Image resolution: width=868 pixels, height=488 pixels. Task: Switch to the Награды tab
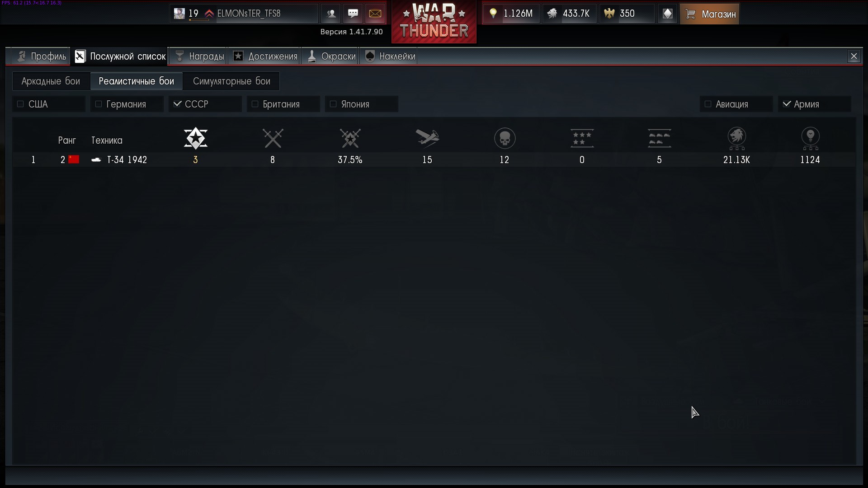pyautogui.click(x=199, y=56)
